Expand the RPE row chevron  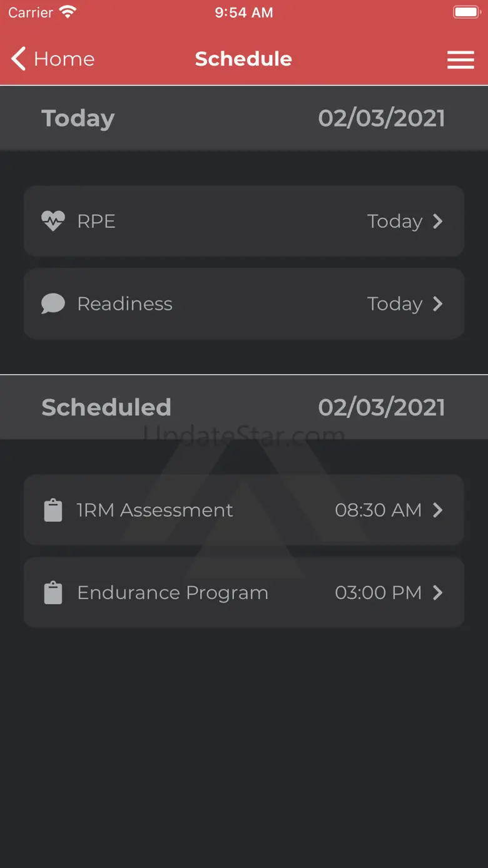click(438, 221)
